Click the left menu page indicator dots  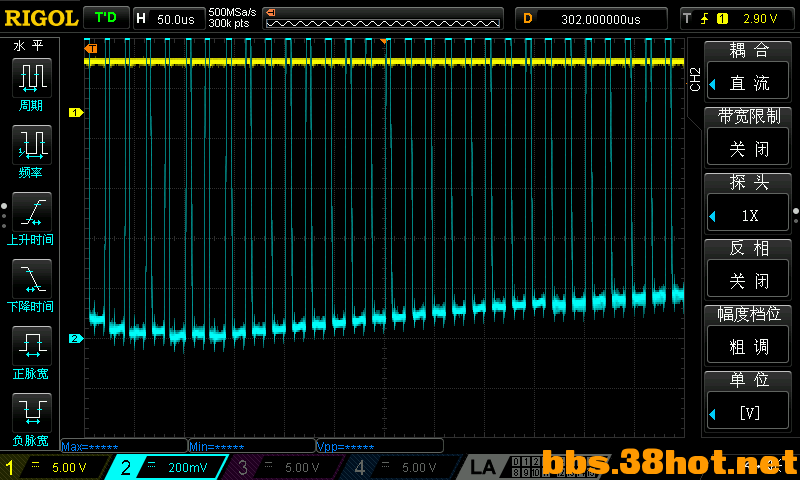click(4, 216)
